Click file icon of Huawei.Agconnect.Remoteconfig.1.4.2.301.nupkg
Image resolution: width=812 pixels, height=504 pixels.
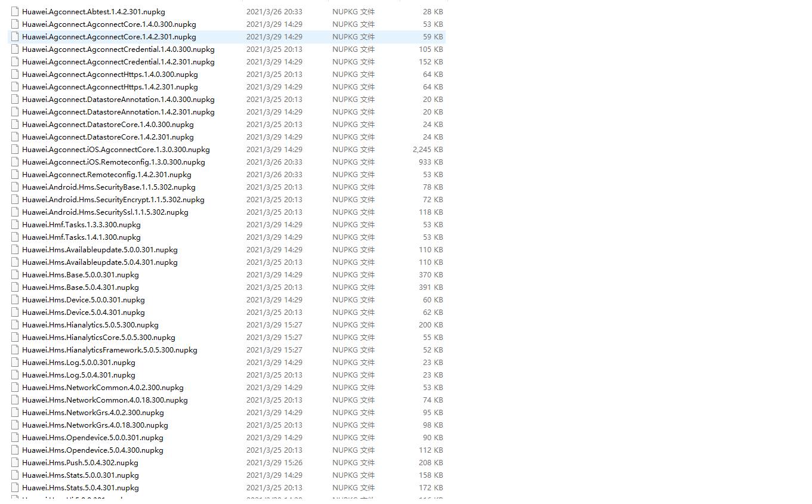coord(15,174)
